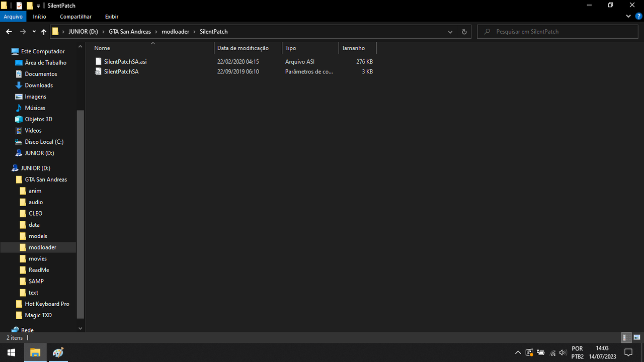
Task: Switch to large icons view layout
Action: pos(636,337)
